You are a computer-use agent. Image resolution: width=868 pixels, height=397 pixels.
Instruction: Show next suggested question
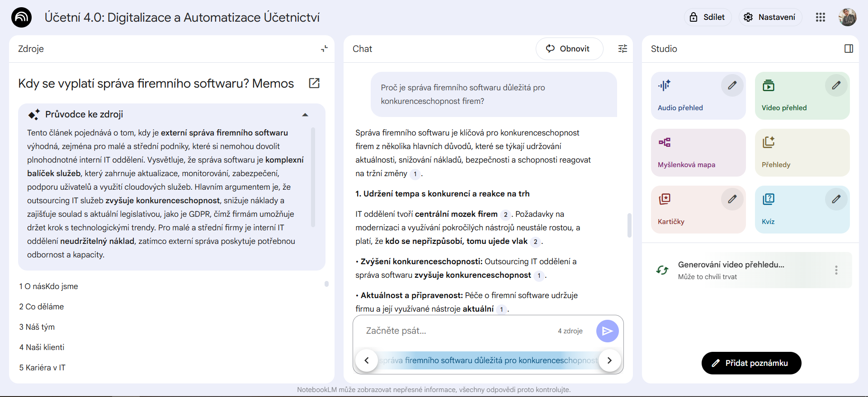tap(609, 360)
